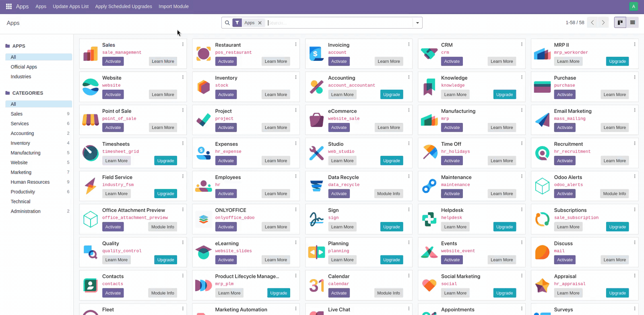Click the Timesheets app icon

pos(91,153)
